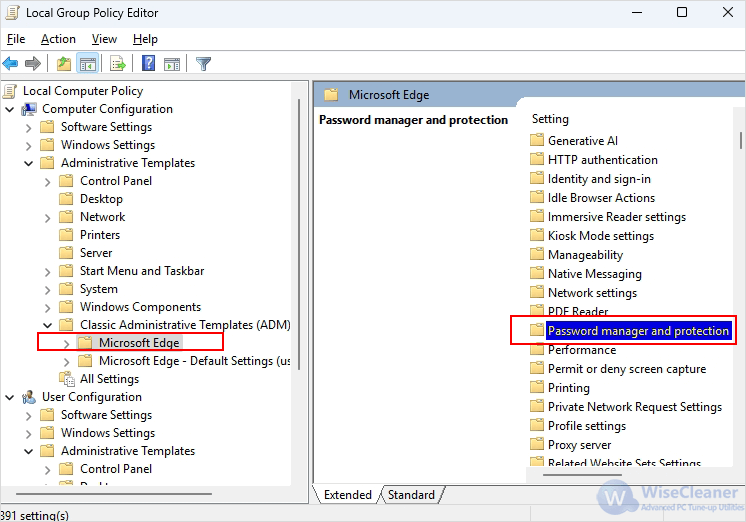
Task: Collapse Classic Administrative Templates (ADM) node
Action: click(48, 325)
